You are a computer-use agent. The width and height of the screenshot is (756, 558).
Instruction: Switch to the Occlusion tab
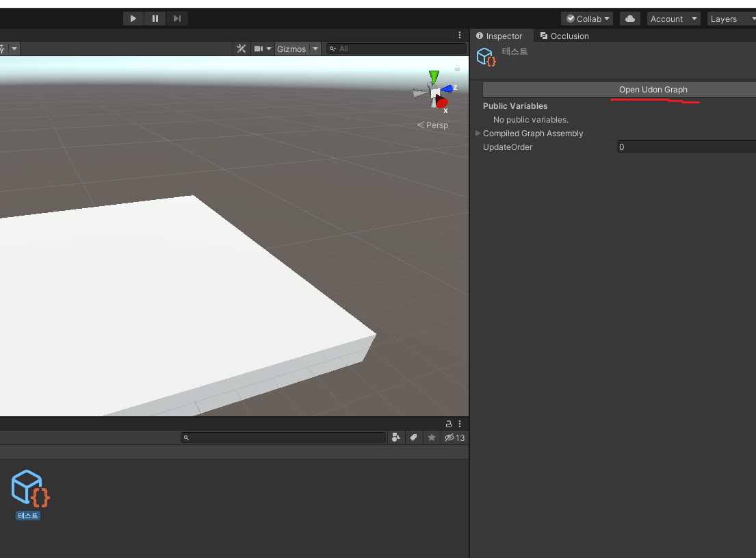point(564,36)
